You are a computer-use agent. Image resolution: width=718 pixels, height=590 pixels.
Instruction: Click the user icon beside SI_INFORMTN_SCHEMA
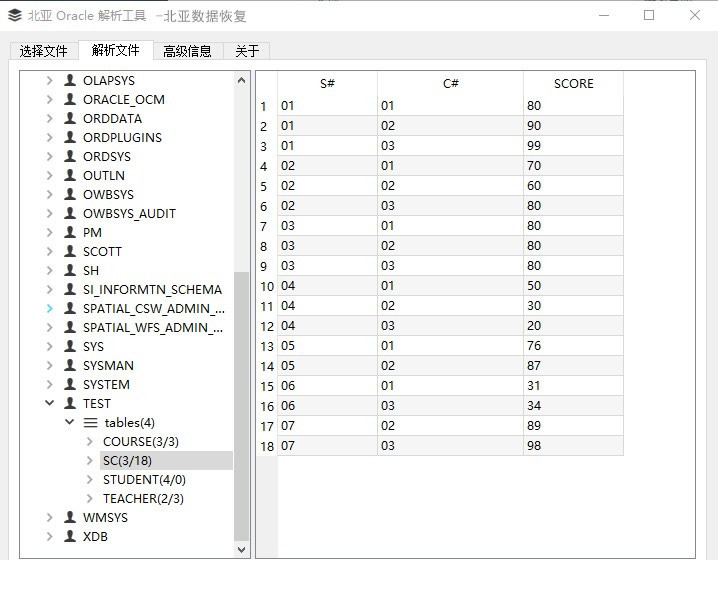click(x=70, y=289)
